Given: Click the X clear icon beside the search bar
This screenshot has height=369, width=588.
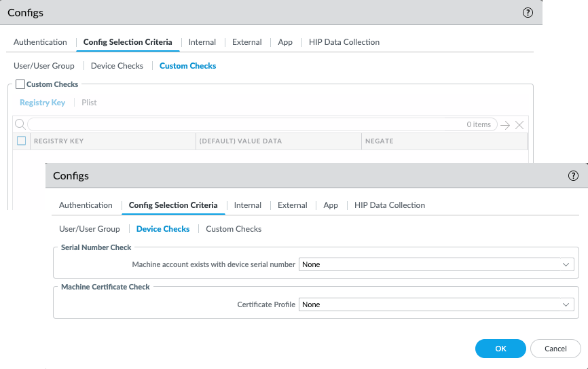Looking at the screenshot, I should 519,125.
